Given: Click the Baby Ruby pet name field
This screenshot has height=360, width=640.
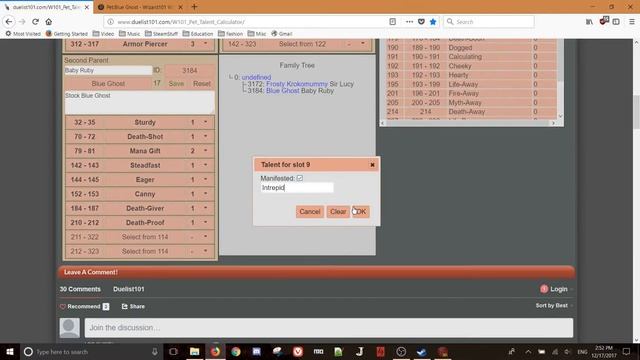Looking at the screenshot, I should click(108, 70).
